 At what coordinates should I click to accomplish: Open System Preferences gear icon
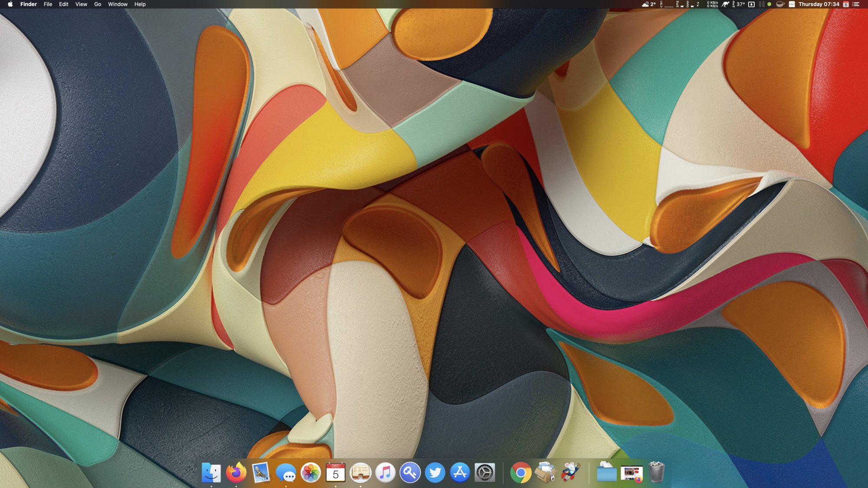tap(485, 472)
